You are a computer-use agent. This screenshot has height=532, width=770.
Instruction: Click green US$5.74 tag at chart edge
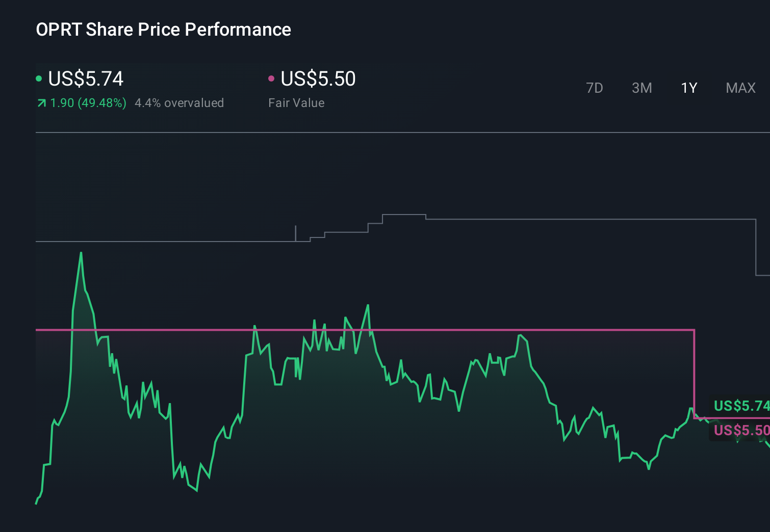(x=741, y=406)
